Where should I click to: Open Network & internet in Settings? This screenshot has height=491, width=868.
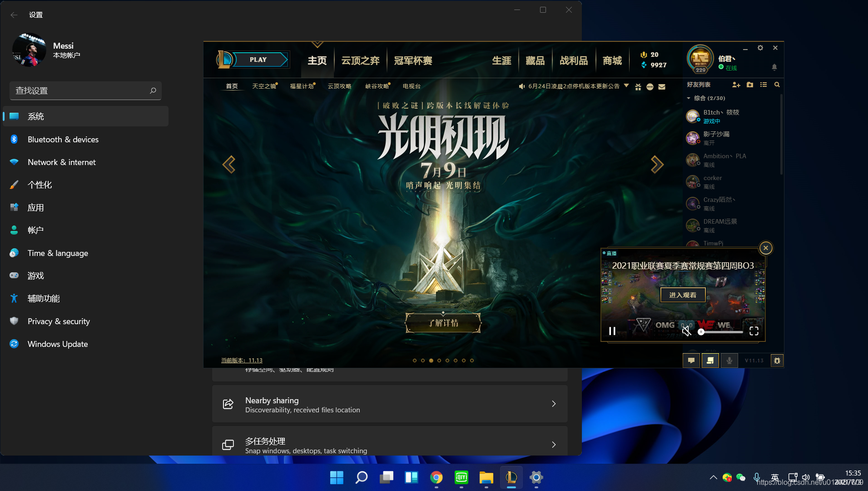(x=85, y=162)
